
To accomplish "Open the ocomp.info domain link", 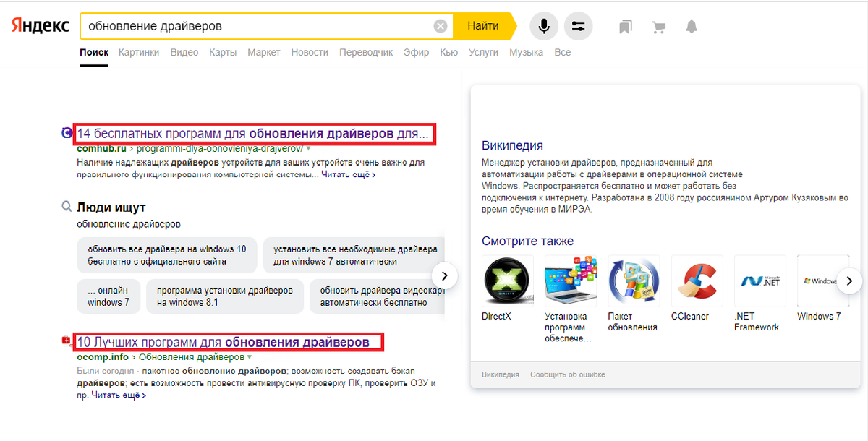I will coord(103,357).
